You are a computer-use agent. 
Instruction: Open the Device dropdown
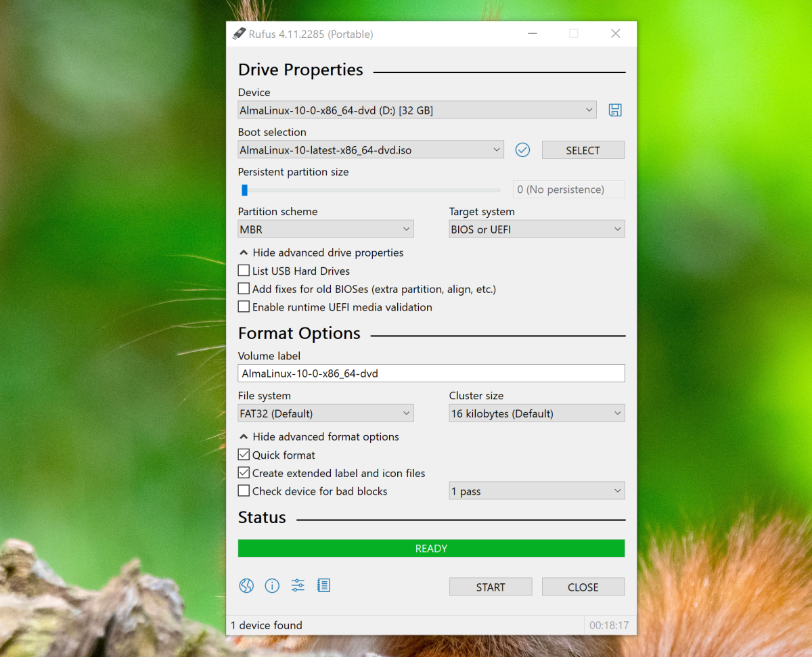click(417, 110)
